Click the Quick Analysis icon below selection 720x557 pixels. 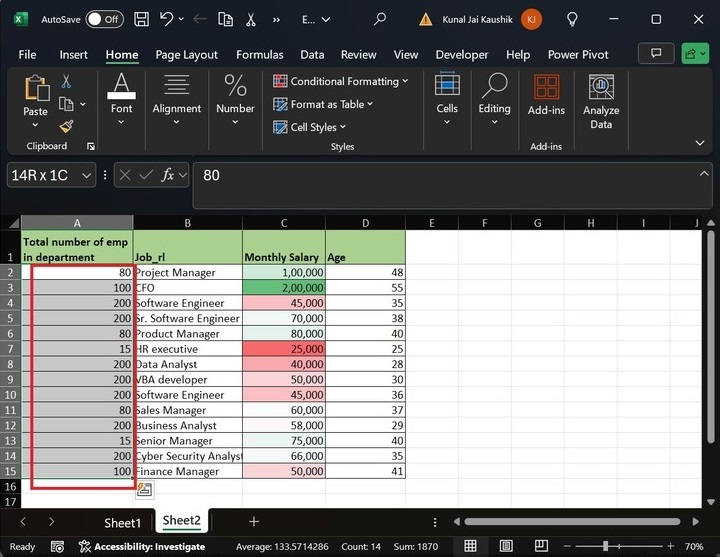click(144, 489)
